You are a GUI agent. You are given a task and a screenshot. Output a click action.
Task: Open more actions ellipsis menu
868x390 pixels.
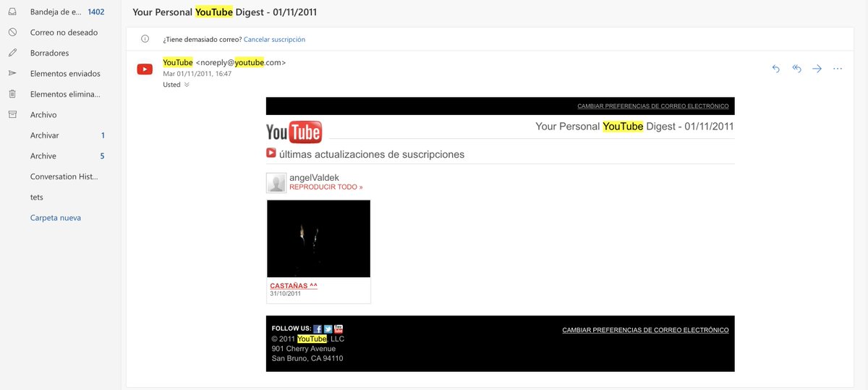[838, 69]
